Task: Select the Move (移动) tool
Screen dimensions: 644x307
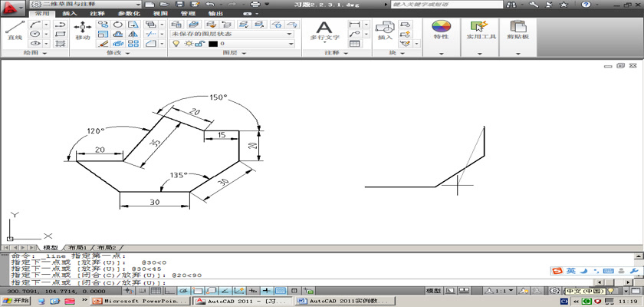Action: click(x=83, y=31)
